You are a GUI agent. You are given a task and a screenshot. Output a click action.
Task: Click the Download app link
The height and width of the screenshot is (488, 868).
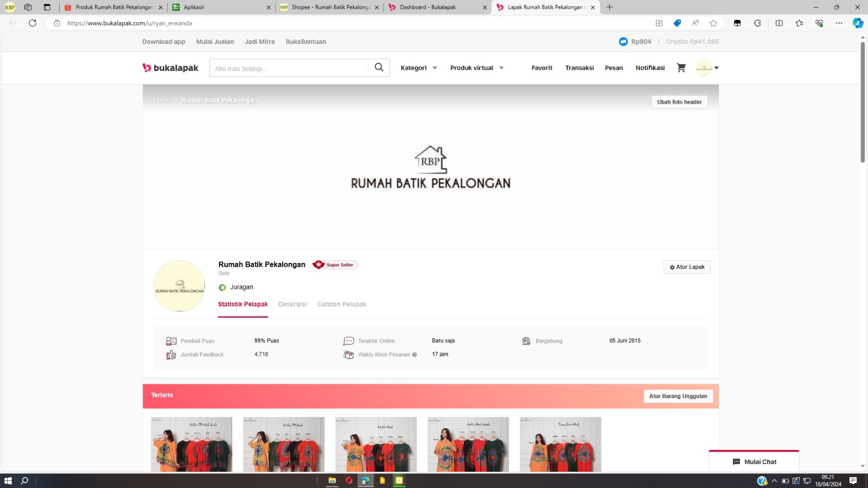point(164,42)
